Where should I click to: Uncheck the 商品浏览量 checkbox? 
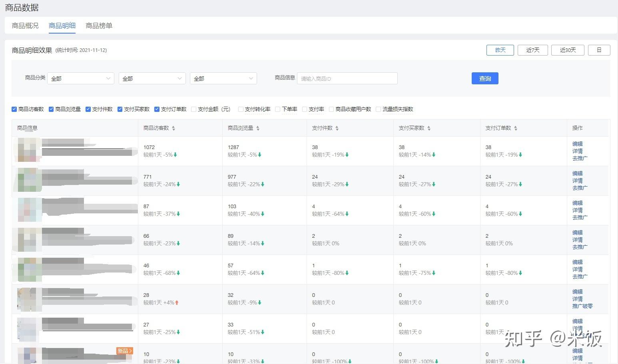51,109
